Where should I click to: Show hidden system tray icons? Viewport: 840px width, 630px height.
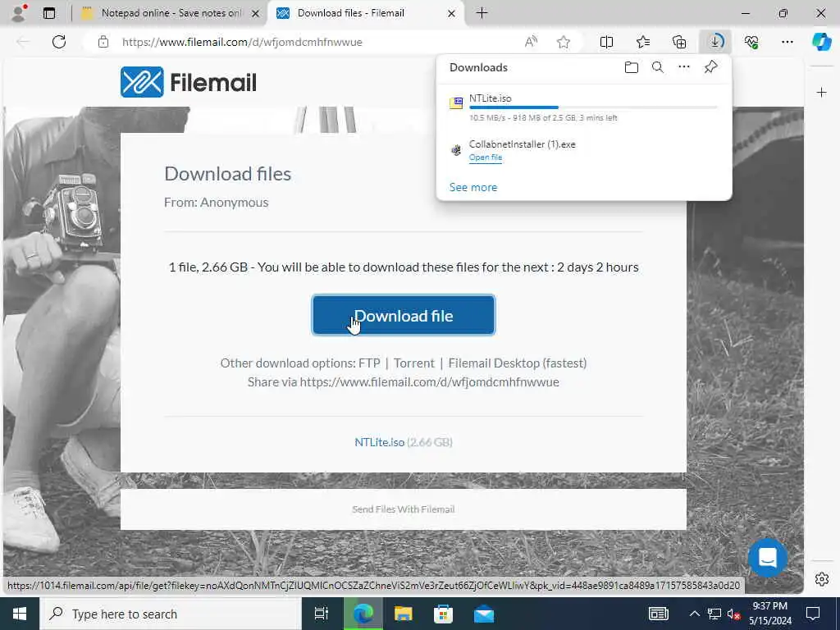[694, 614]
